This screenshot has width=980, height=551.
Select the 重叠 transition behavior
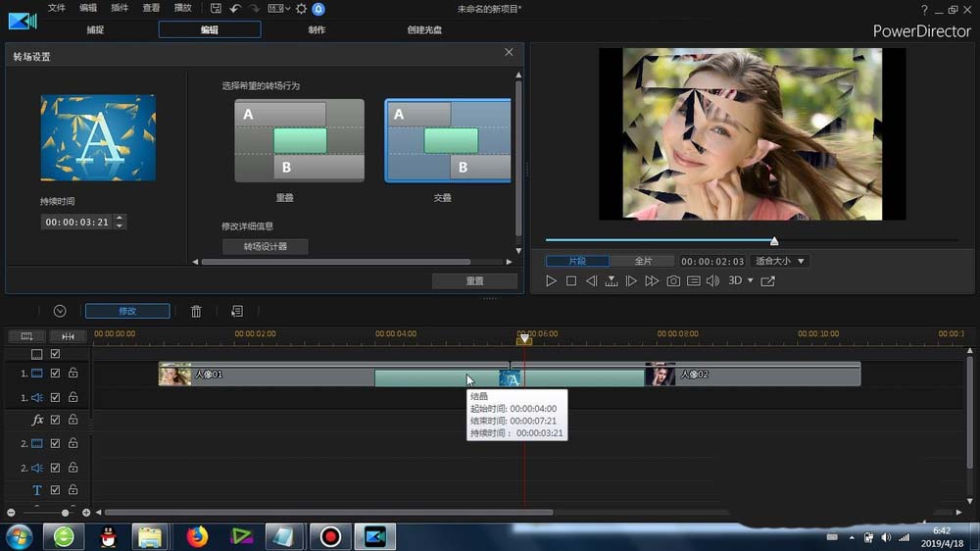pos(299,140)
